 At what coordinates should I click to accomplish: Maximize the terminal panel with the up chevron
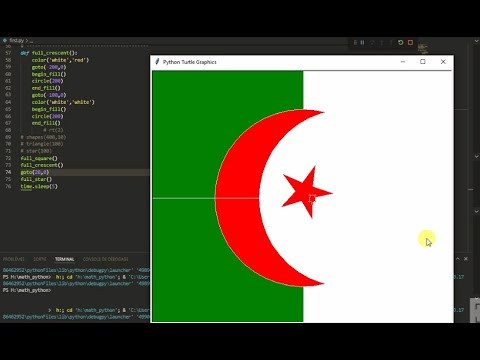(458, 259)
